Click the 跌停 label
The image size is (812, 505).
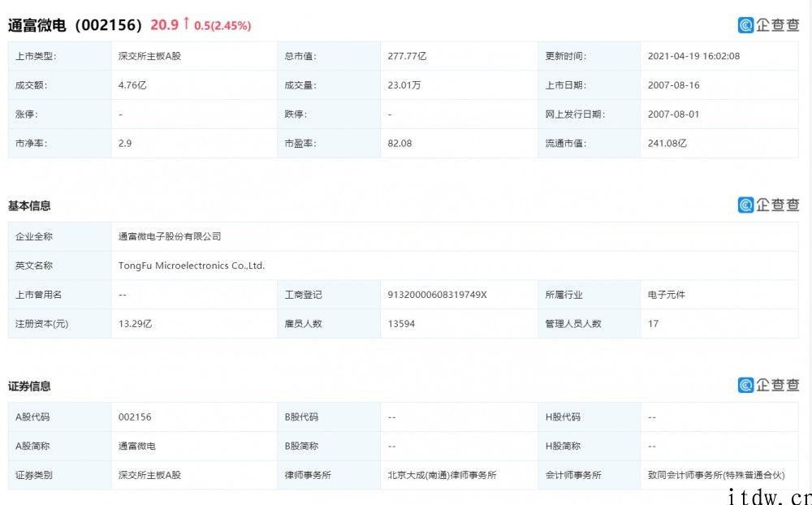point(296,114)
